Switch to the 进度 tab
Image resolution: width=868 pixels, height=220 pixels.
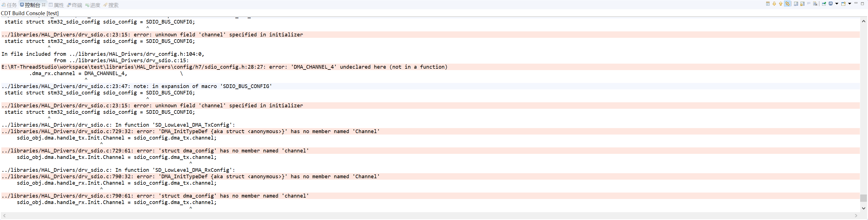coord(93,5)
